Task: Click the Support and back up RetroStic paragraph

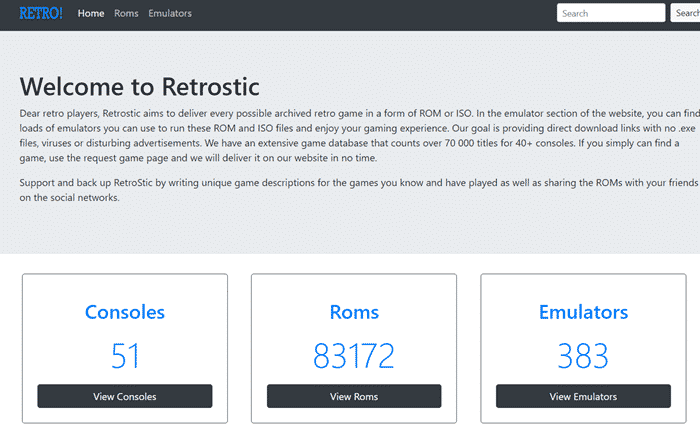Action: pyautogui.click(x=359, y=190)
